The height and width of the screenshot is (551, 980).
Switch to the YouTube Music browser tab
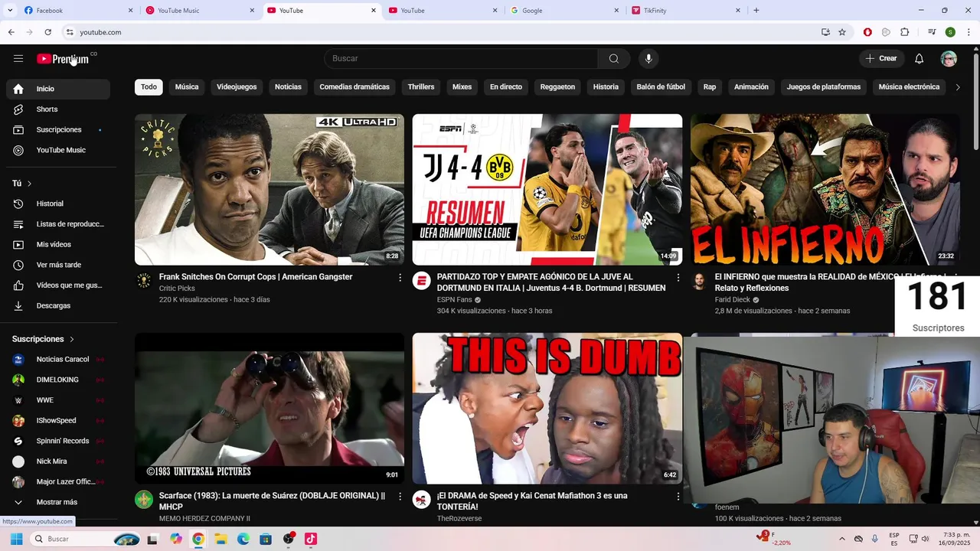tap(199, 11)
